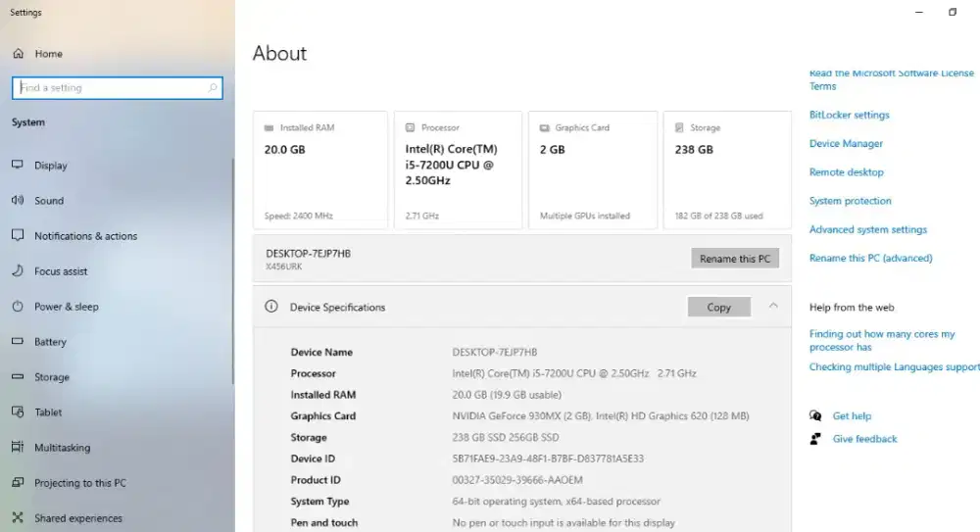Click the 2 GB Graphics Card value

coord(552,149)
